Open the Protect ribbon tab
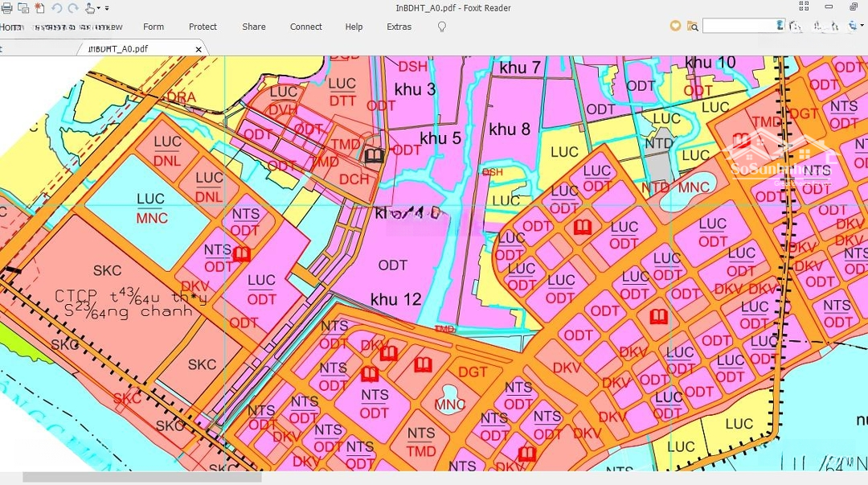 coord(203,27)
